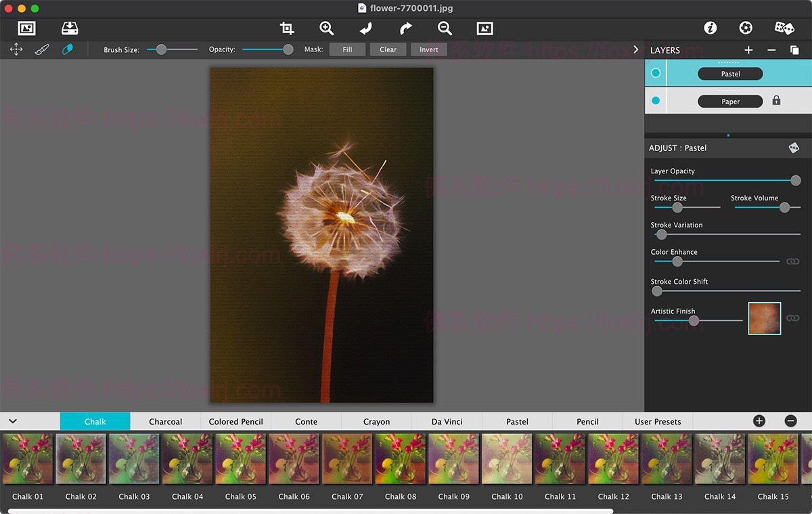Click the redo arrow icon
This screenshot has height=514, width=812.
[x=405, y=28]
